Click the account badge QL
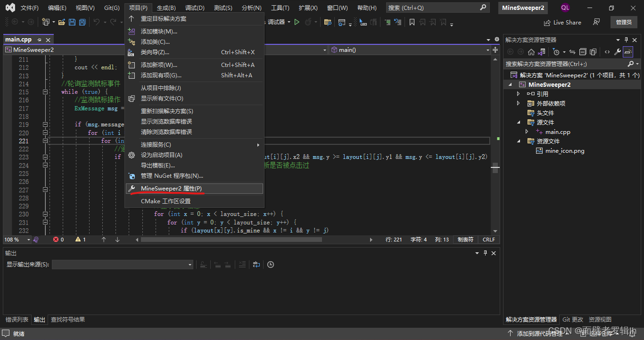The image size is (644, 340). (x=565, y=8)
